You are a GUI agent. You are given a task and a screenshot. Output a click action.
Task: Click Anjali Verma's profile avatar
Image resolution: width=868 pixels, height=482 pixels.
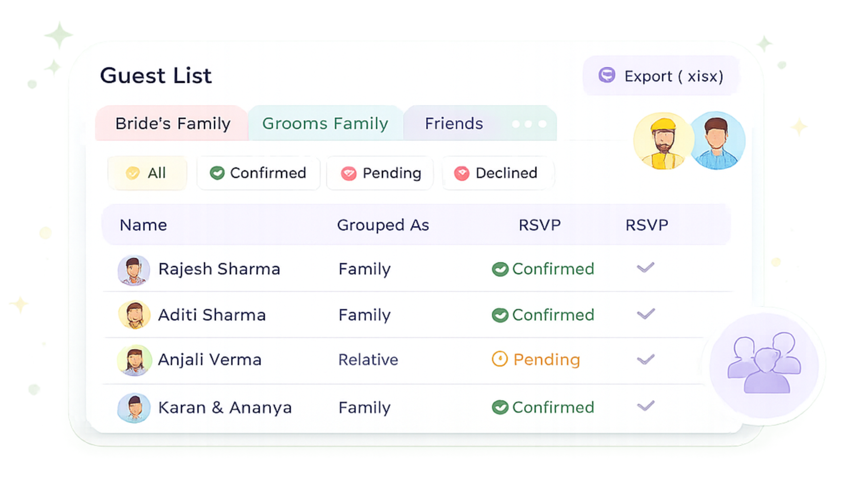point(134,360)
